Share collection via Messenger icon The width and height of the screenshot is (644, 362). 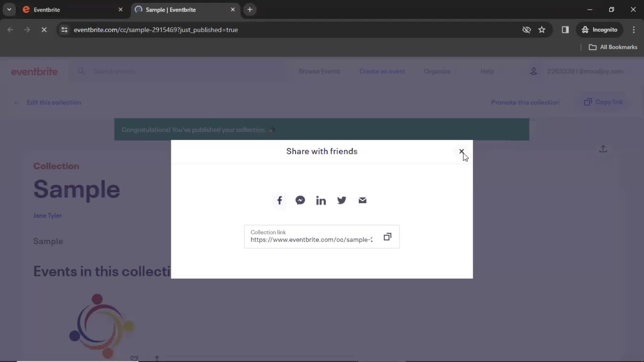tap(300, 200)
